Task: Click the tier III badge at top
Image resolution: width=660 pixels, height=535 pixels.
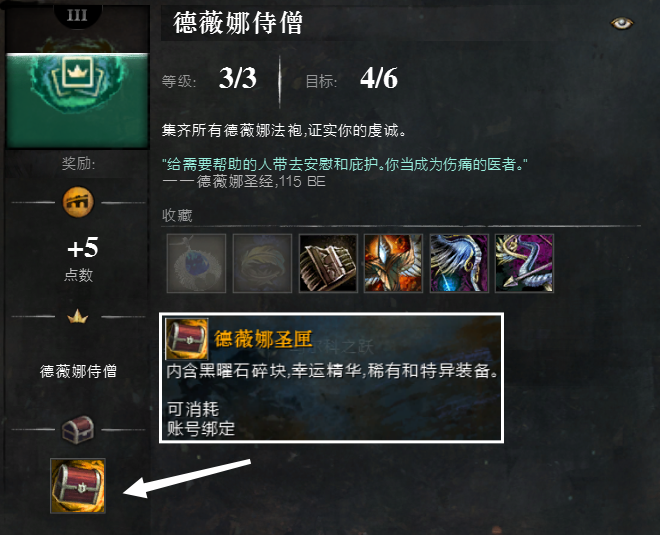Action: (x=77, y=16)
